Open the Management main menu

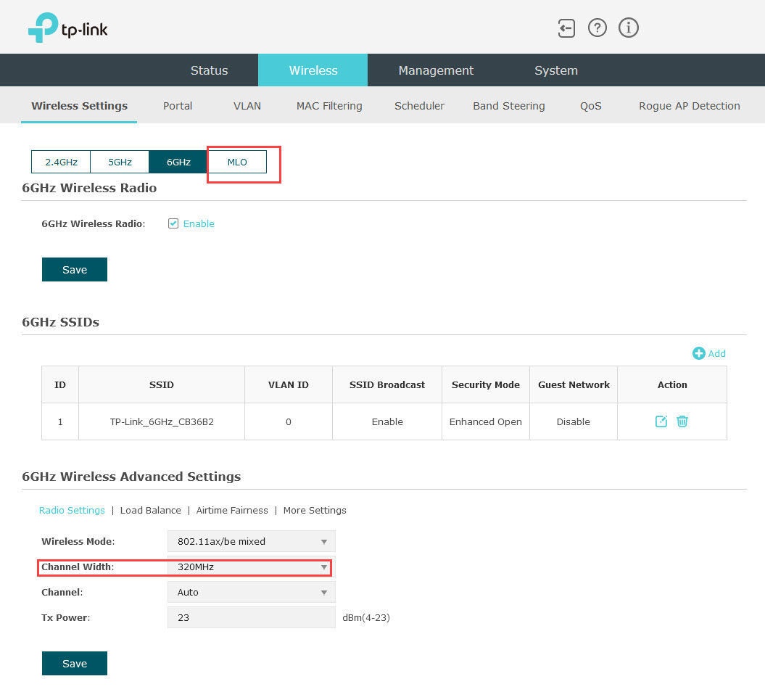point(436,70)
